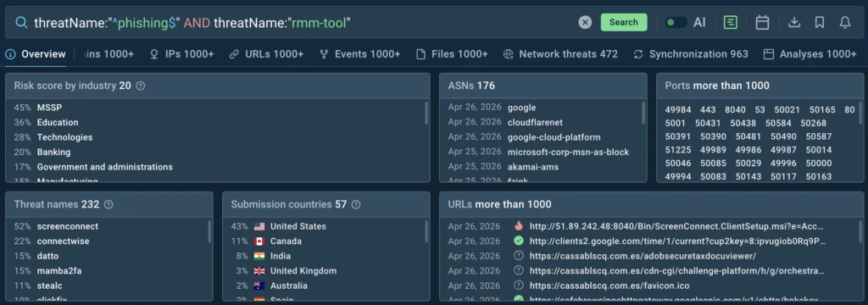Click port 53
This screenshot has width=868, height=305.
760,110
